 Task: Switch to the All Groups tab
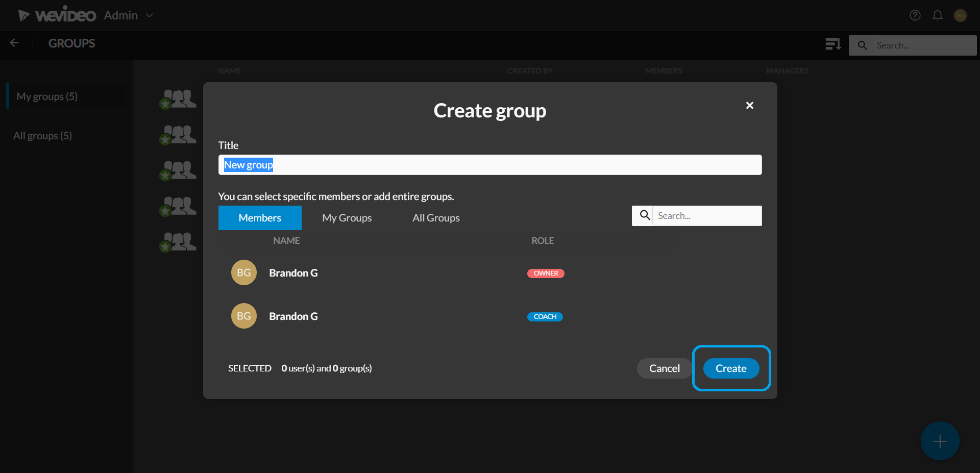[x=435, y=218]
